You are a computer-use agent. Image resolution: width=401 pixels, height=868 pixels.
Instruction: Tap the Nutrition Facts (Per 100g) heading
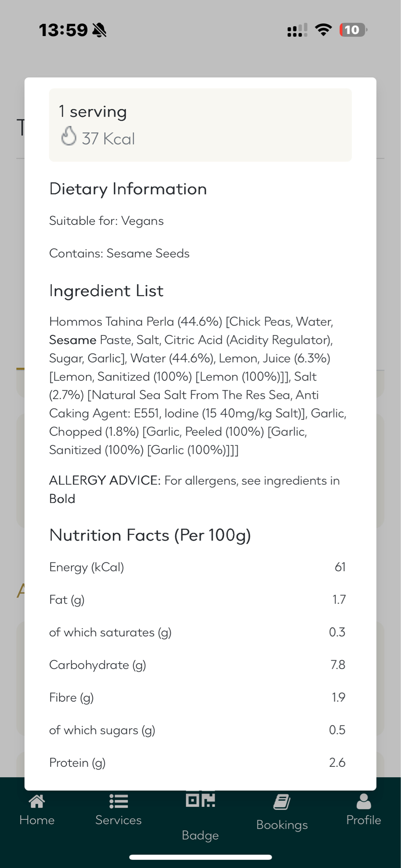[x=150, y=535]
